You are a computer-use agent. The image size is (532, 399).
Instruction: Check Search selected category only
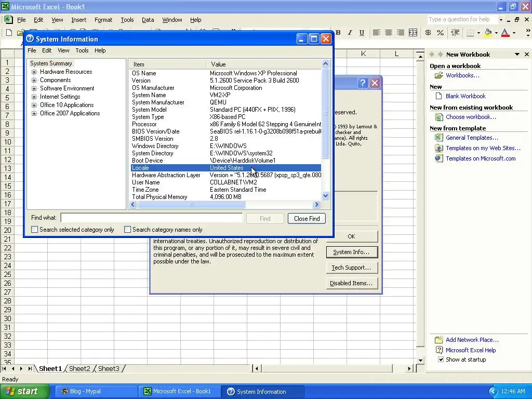click(x=34, y=230)
